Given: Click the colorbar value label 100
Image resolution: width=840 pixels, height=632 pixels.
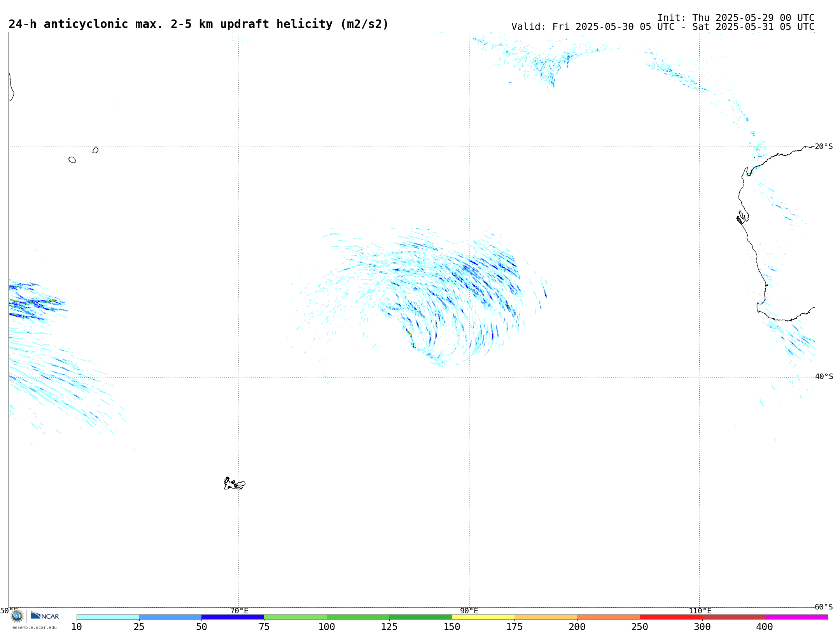Looking at the screenshot, I should pyautogui.click(x=327, y=627).
